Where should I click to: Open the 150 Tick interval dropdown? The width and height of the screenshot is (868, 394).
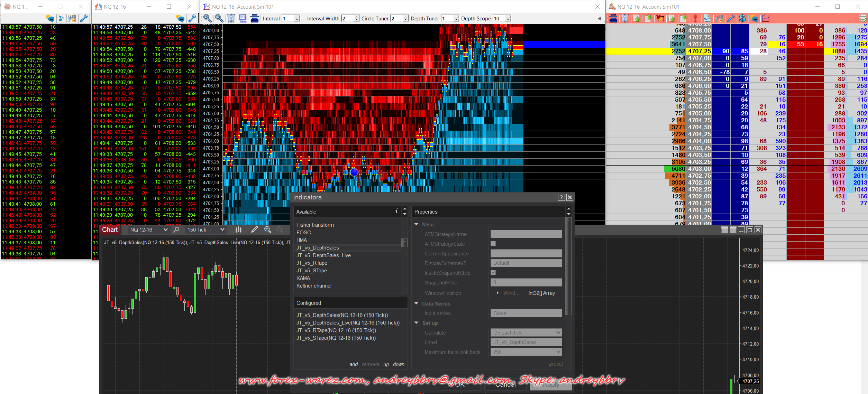(205, 229)
